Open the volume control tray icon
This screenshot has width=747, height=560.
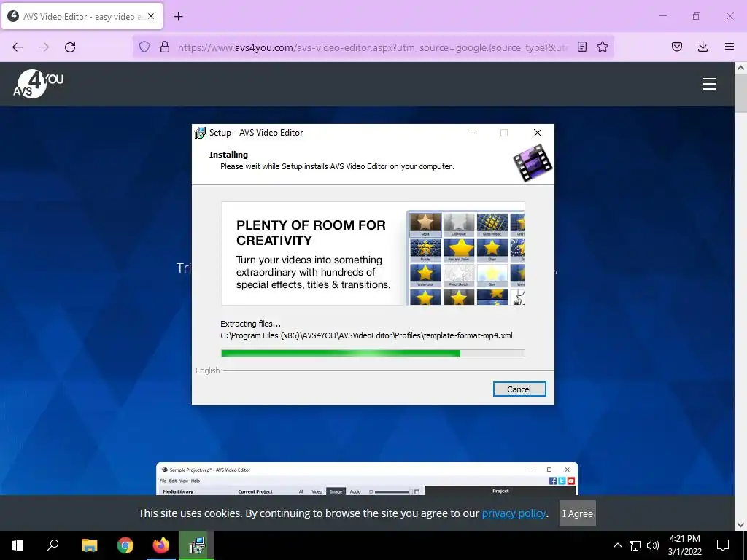click(653, 545)
